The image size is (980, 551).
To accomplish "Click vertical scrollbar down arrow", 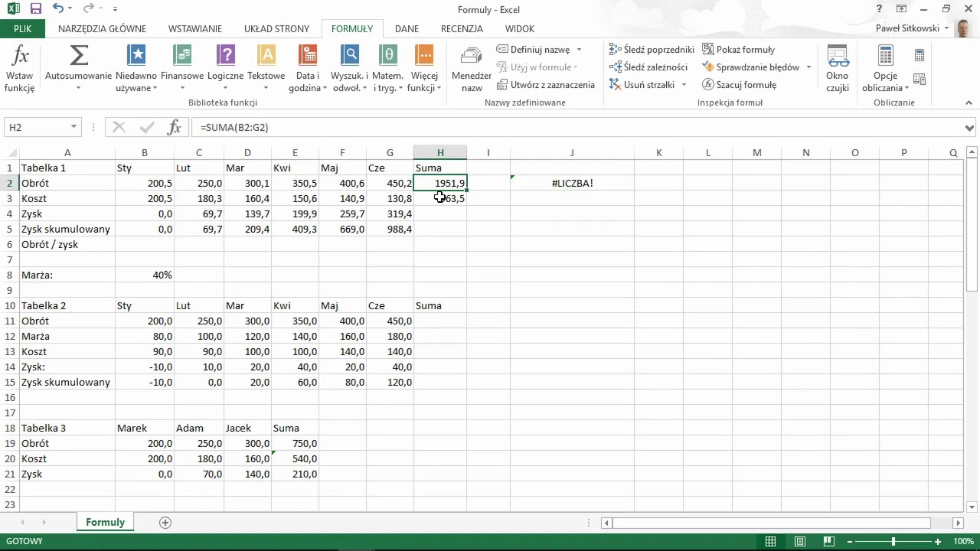I will pyautogui.click(x=972, y=507).
